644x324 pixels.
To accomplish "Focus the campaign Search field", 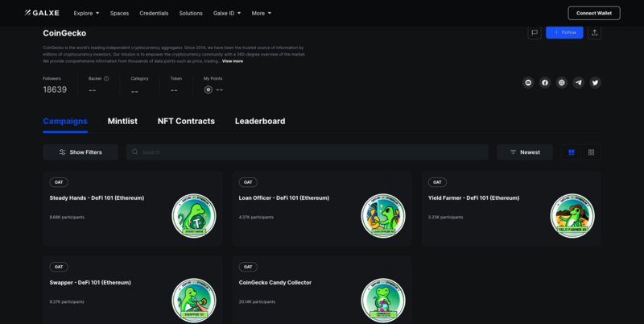I will coord(308,152).
